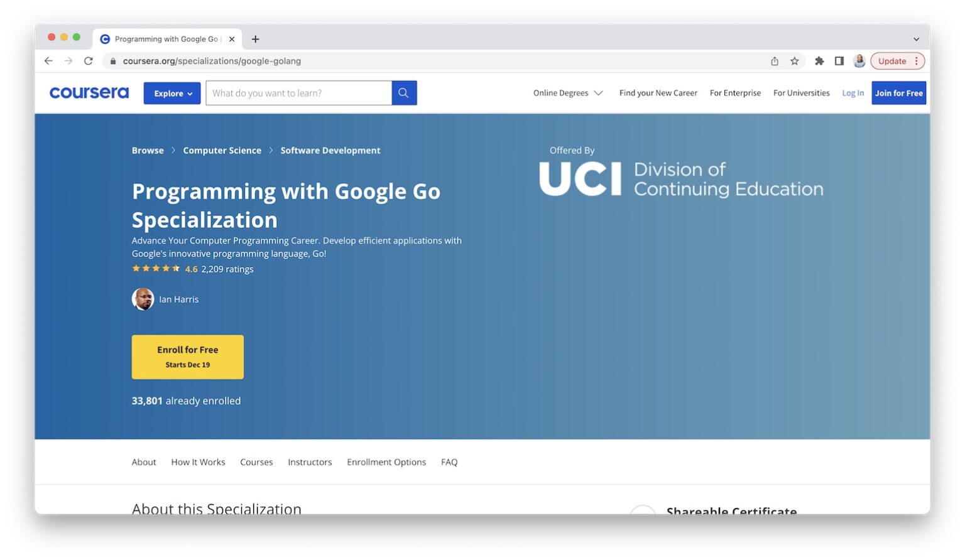Image resolution: width=965 pixels, height=560 pixels.
Task: Open Ian Harris's instructor profile
Action: pyautogui.click(x=178, y=299)
